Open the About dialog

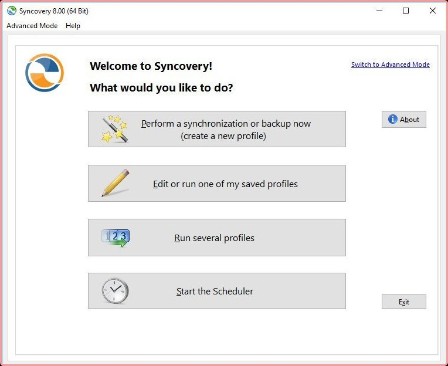(404, 119)
